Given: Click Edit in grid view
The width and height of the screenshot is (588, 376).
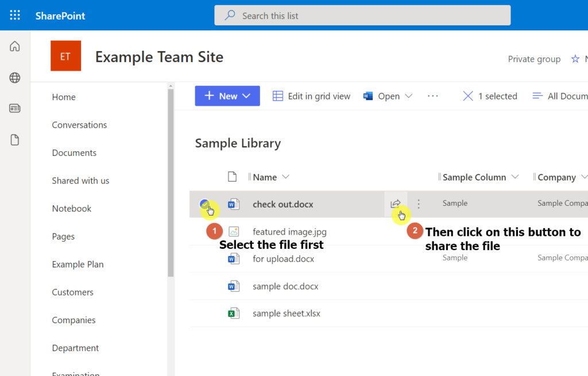Looking at the screenshot, I should coord(311,96).
